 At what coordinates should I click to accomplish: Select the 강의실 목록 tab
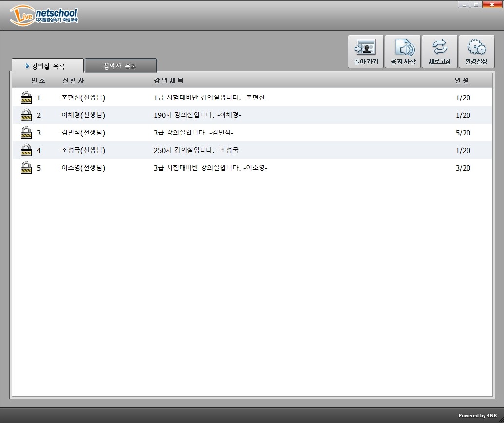[x=48, y=66]
